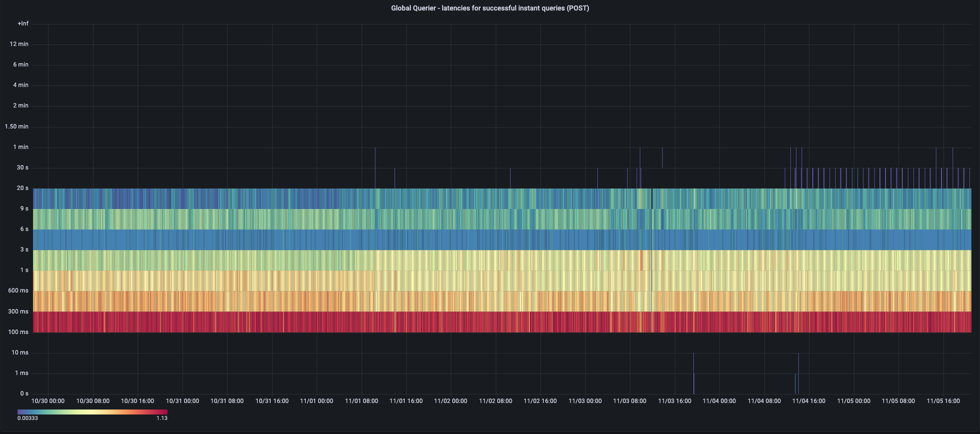The width and height of the screenshot is (980, 434).
Task: Click the '4 min' y-axis label
Action: pos(21,85)
